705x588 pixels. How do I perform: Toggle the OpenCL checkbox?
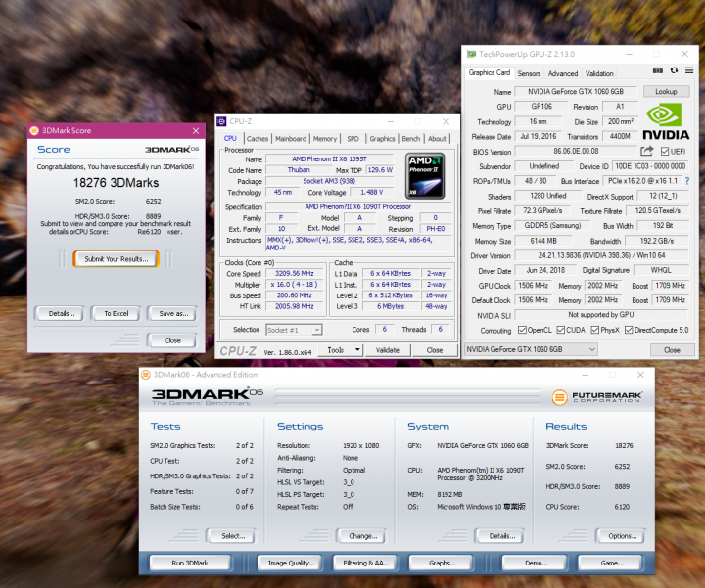coord(522,330)
